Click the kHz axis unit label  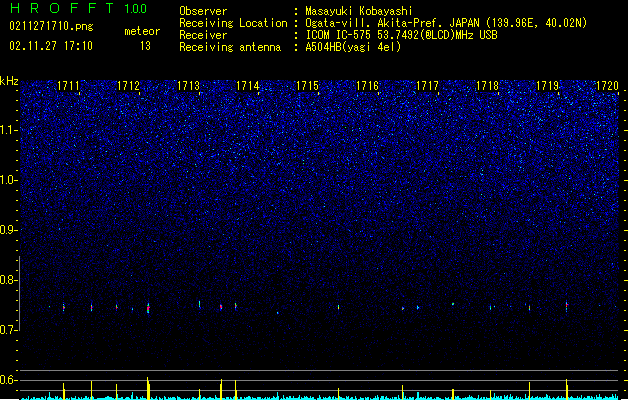(9, 81)
